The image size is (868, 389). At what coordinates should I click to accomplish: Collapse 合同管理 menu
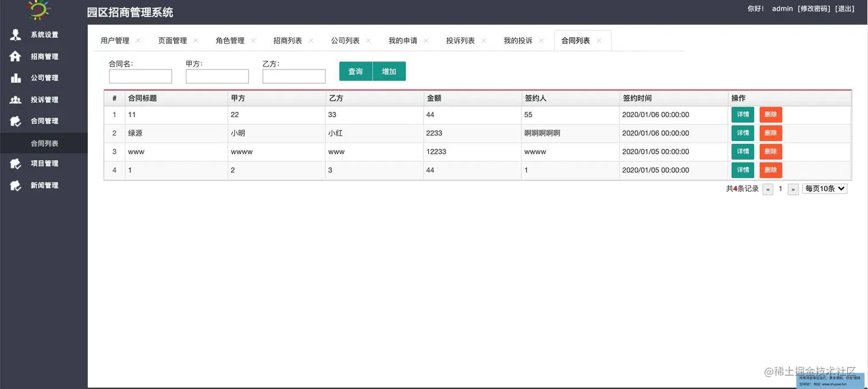[44, 121]
